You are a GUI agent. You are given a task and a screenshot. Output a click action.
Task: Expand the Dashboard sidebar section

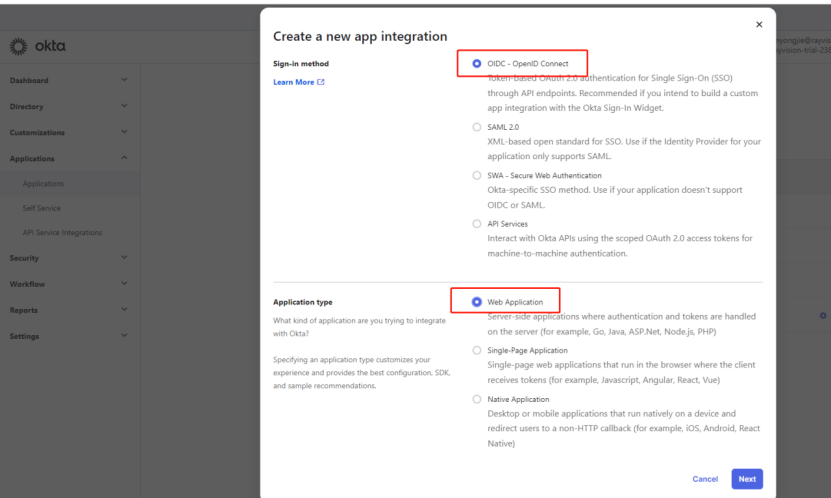tap(124, 81)
